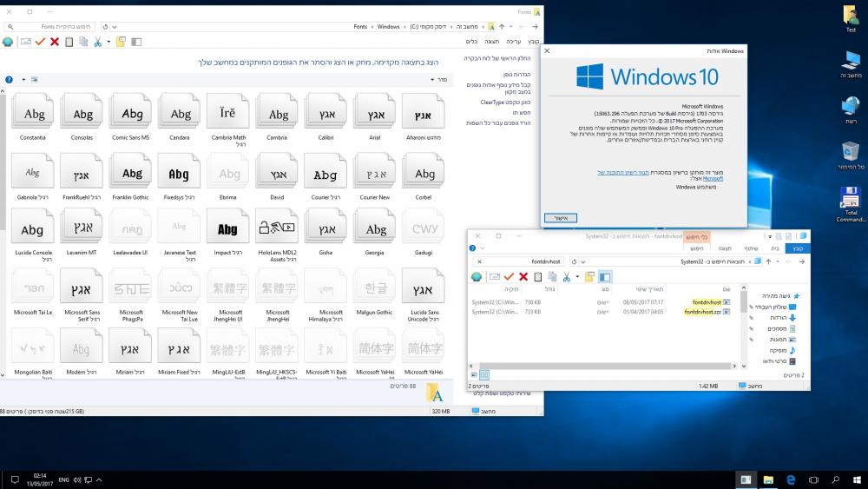
Task: Click the pane layout icon in Fonts toolbar
Action: (x=136, y=42)
